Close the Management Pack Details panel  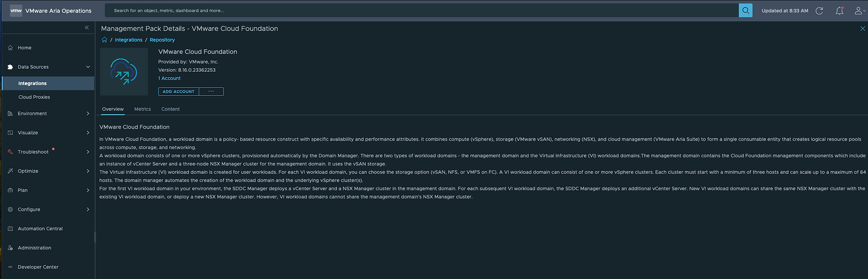[x=863, y=28]
